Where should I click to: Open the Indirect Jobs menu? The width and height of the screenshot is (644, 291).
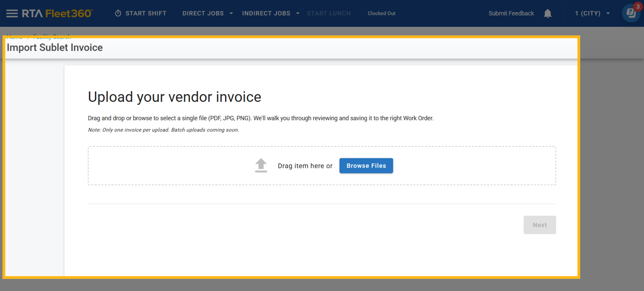[266, 13]
